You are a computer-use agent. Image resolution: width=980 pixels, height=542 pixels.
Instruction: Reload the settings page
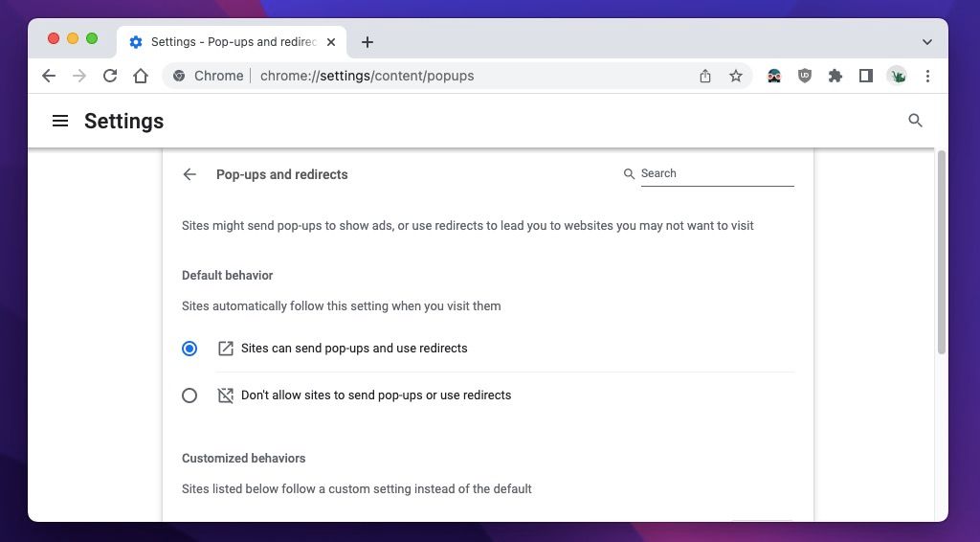[110, 76]
